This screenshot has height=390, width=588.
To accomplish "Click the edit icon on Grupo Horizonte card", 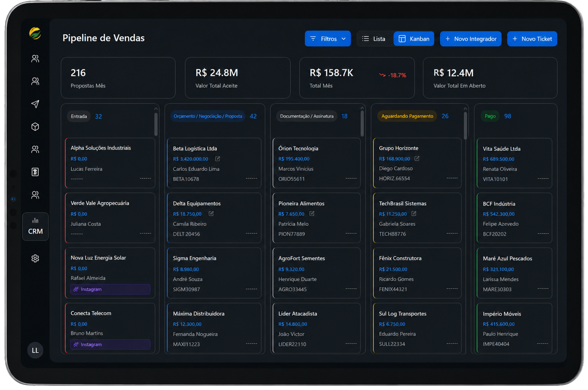I will point(417,158).
